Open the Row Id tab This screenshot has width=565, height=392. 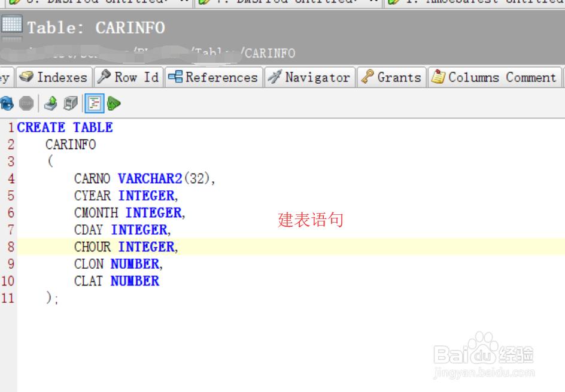tap(129, 77)
